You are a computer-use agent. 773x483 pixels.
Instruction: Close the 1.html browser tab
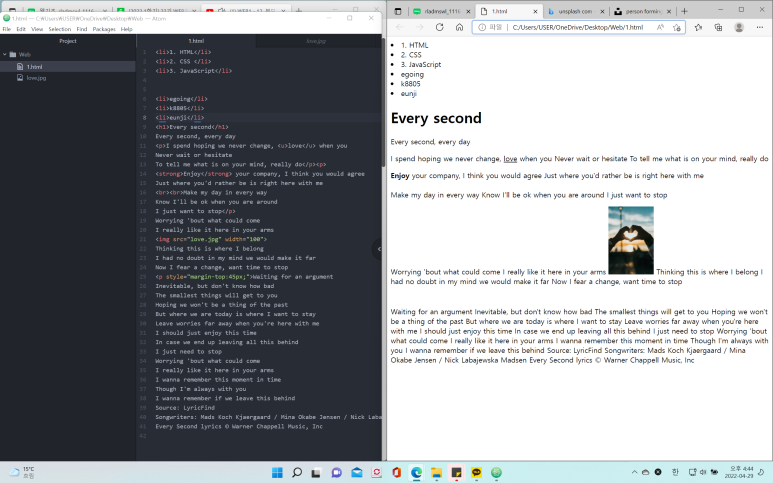pyautogui.click(x=535, y=11)
